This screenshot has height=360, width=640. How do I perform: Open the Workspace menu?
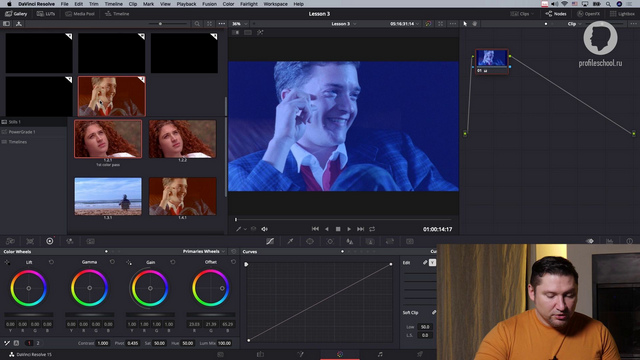276,4
